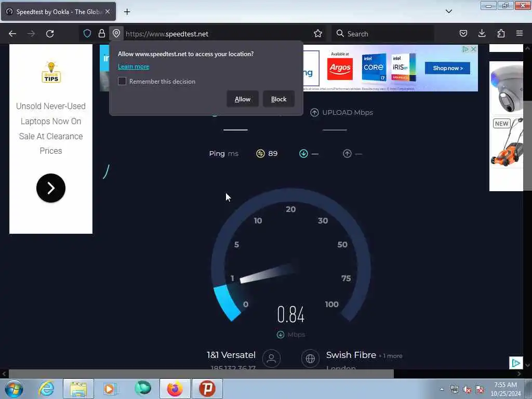The height and width of the screenshot is (399, 532).
Task: Click the scroll right arrow
Action: click(519, 374)
